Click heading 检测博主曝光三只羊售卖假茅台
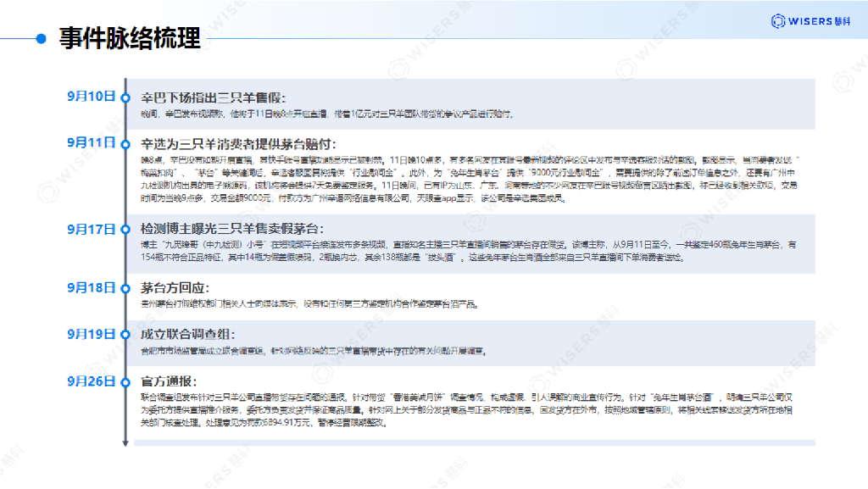This screenshot has height=489, width=868. pyautogui.click(x=232, y=229)
